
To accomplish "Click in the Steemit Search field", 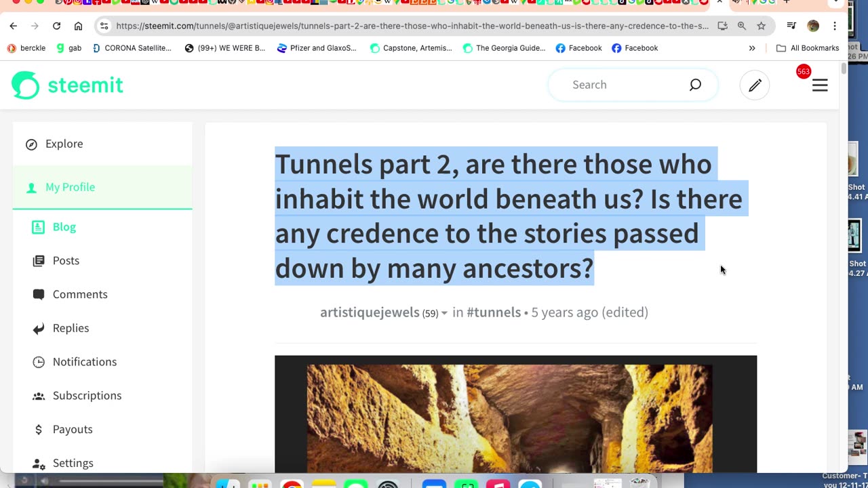I will 624,85.
